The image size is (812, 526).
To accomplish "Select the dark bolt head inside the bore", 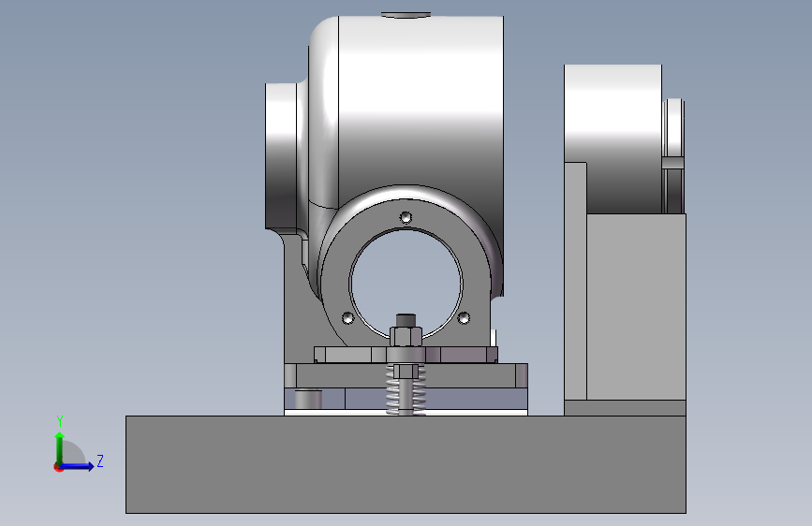I will pos(406,320).
